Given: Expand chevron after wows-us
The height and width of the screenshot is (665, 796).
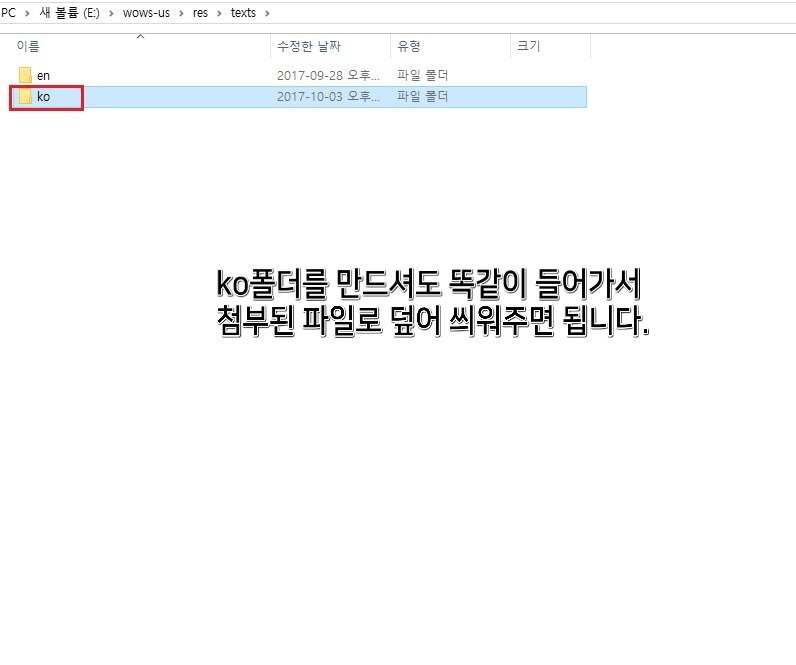Looking at the screenshot, I should [x=181, y=14].
